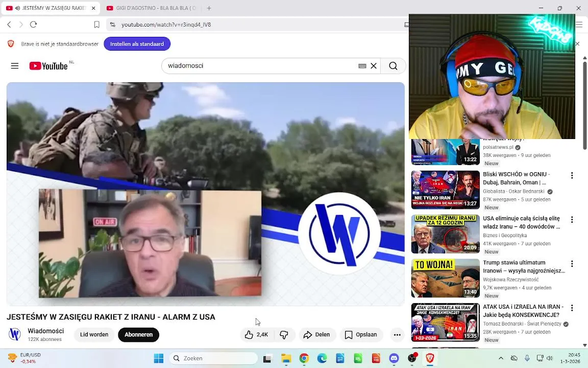Open the YouTube guide hamburger menu
The width and height of the screenshot is (588, 368).
[15, 66]
